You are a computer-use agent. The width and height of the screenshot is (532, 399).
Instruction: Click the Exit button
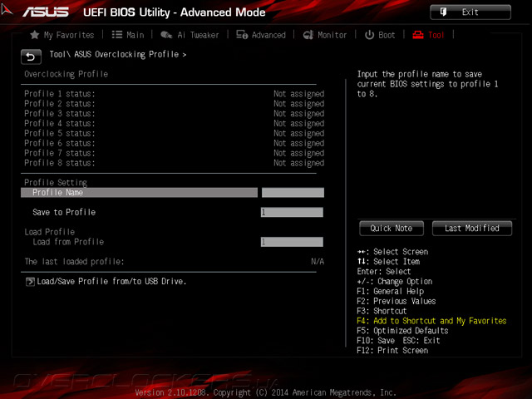[470, 12]
